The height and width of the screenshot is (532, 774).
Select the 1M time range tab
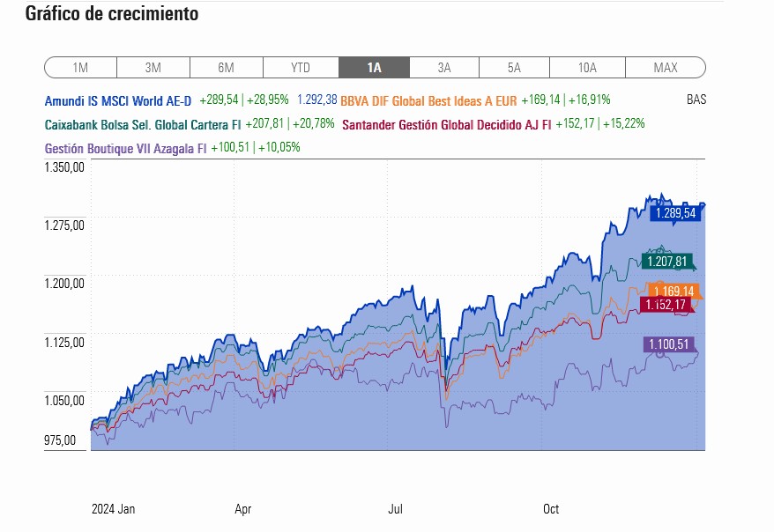80,68
